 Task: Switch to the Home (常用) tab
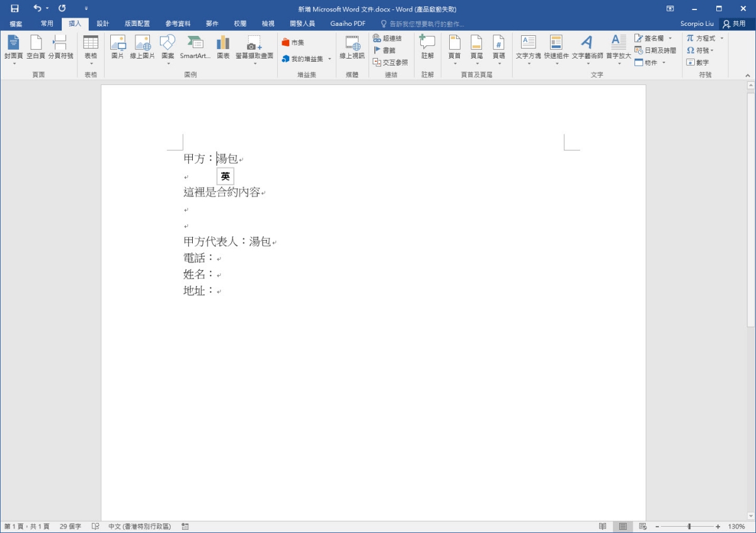click(47, 23)
